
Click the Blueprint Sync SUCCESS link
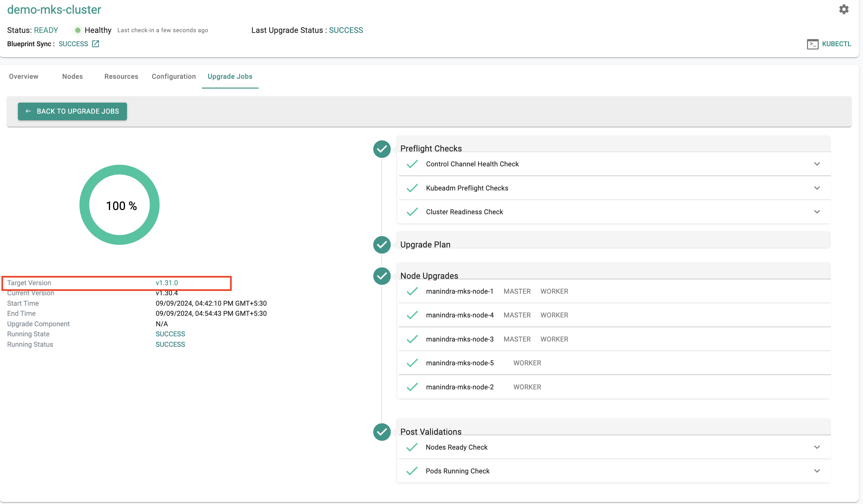[x=78, y=44]
